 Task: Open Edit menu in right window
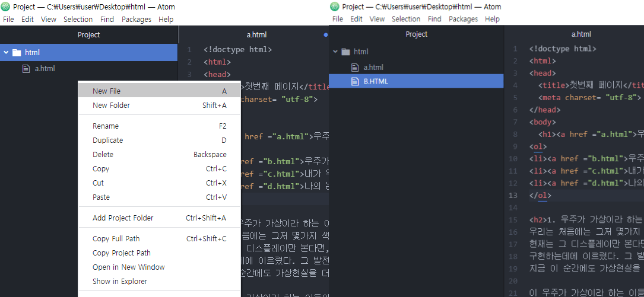pos(357,19)
